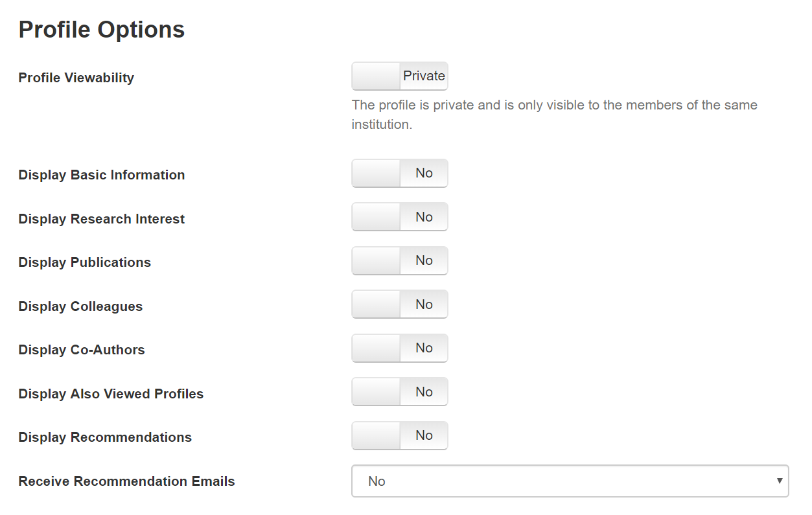Viewport: 812px width, 515px height.
Task: Turn on the Display Also Viewed Profiles switch
Action: tap(399, 392)
